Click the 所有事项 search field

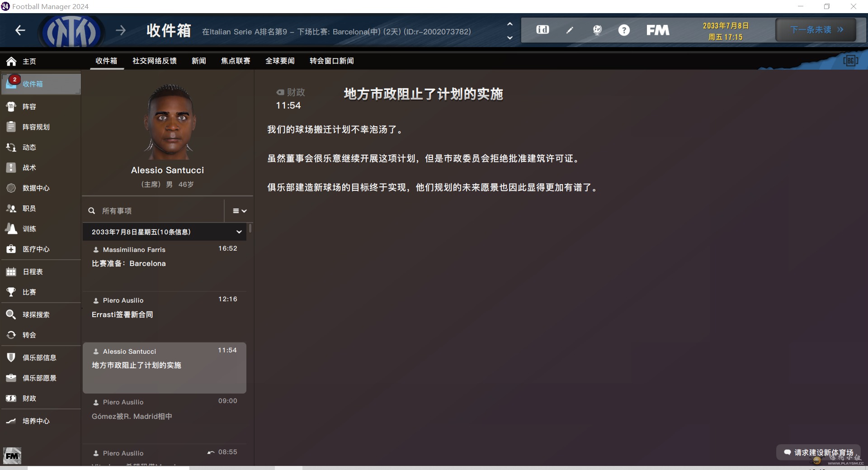point(154,211)
